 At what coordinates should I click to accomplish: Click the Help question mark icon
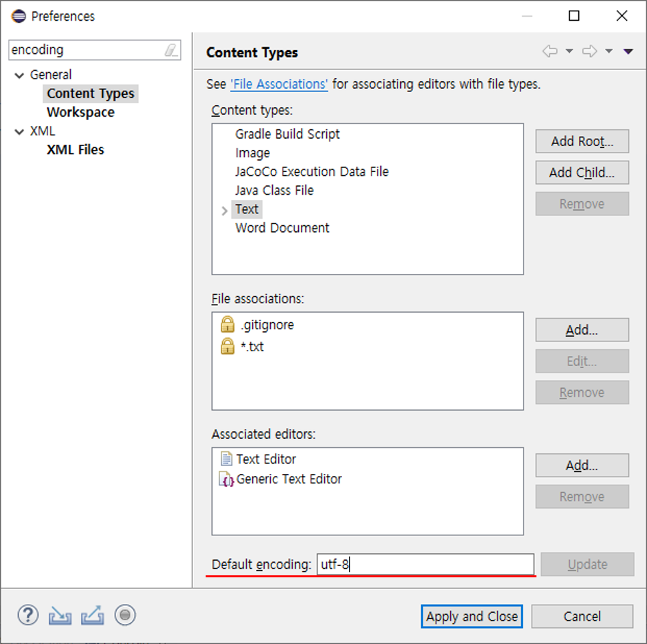point(27,615)
